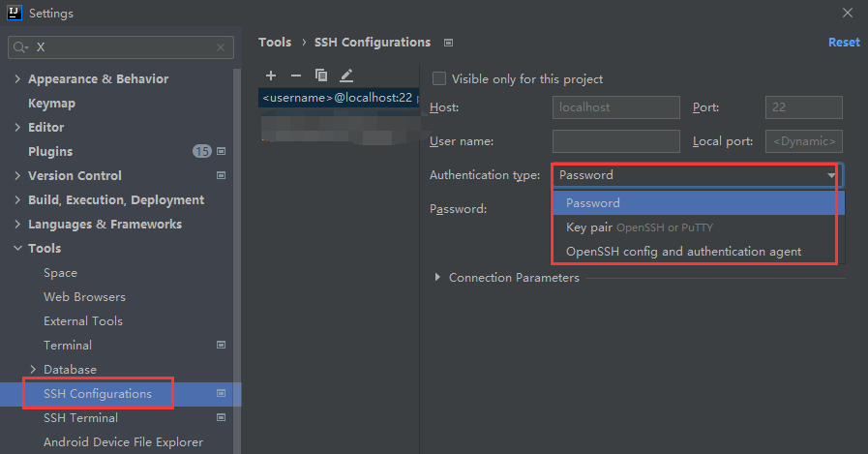The width and height of the screenshot is (868, 454).
Task: Select SSH Configurations in the tree
Action: tap(98, 393)
